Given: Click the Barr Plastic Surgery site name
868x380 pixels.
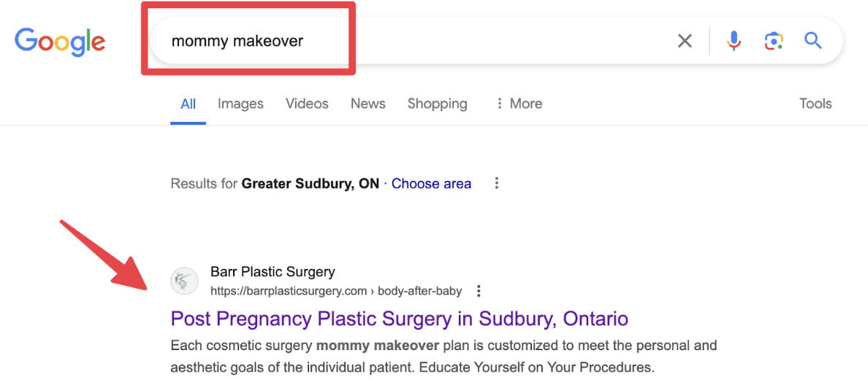Looking at the screenshot, I should (x=273, y=272).
